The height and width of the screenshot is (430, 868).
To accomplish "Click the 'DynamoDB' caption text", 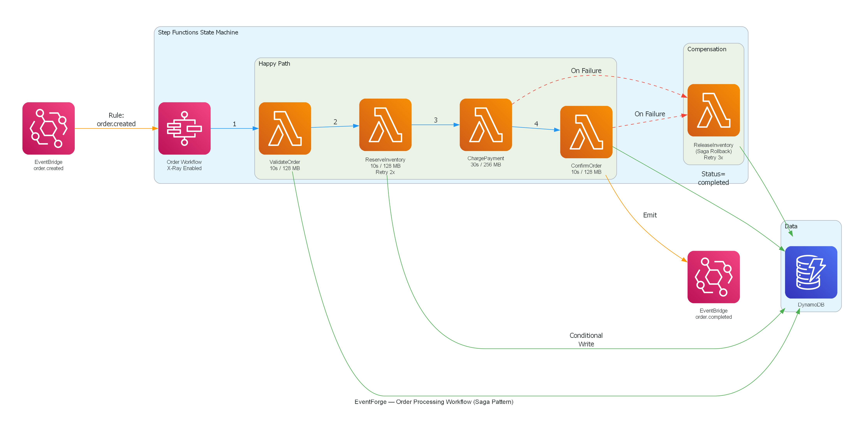I will pyautogui.click(x=811, y=305).
